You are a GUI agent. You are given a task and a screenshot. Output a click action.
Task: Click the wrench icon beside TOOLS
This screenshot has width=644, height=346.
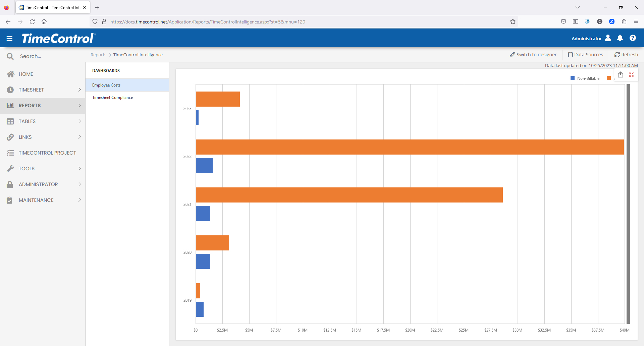[10, 169]
